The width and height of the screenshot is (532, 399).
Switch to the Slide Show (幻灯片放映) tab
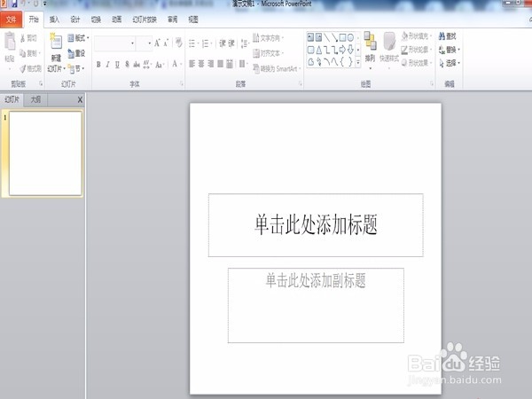pos(145,20)
